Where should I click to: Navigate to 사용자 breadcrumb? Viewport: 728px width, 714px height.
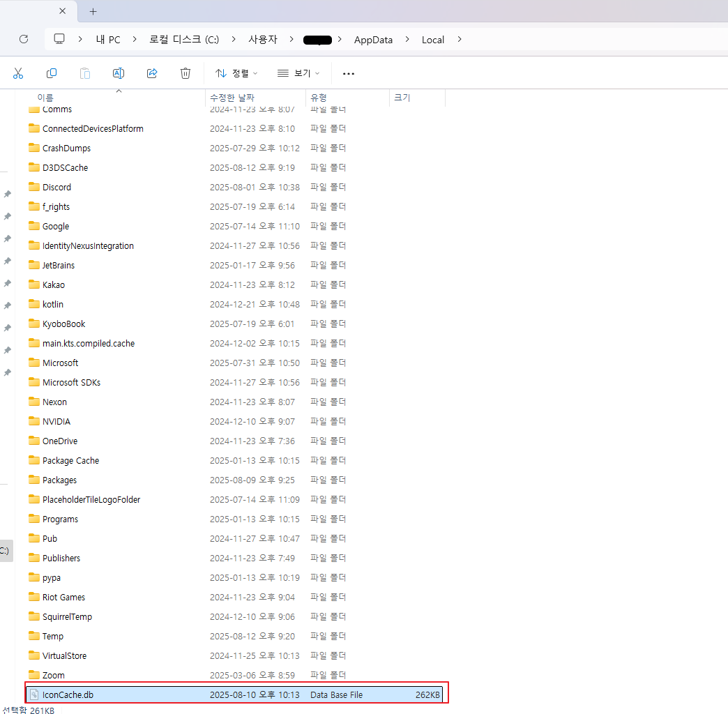tap(263, 40)
